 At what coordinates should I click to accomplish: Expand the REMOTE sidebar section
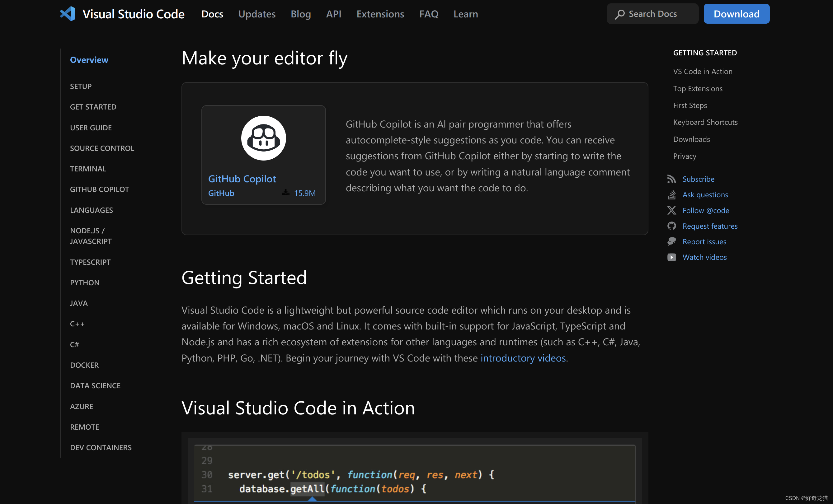click(x=84, y=427)
